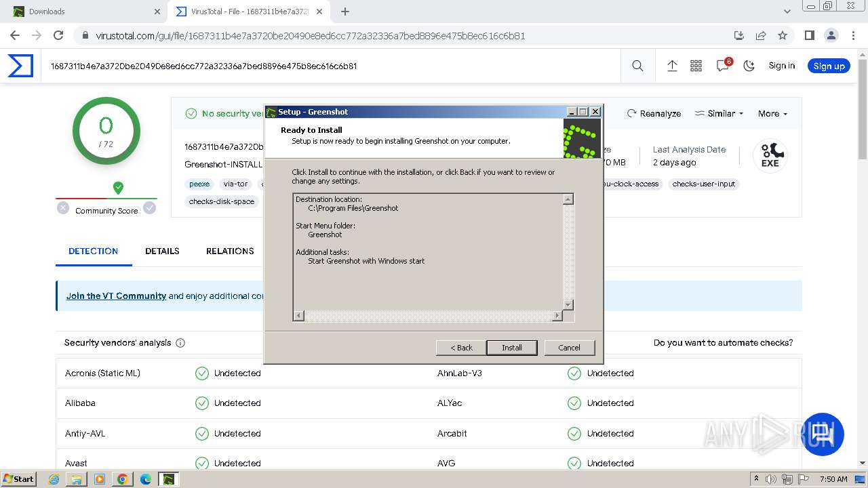Open the Chrome side panel icon
The image size is (868, 488).
[809, 35]
